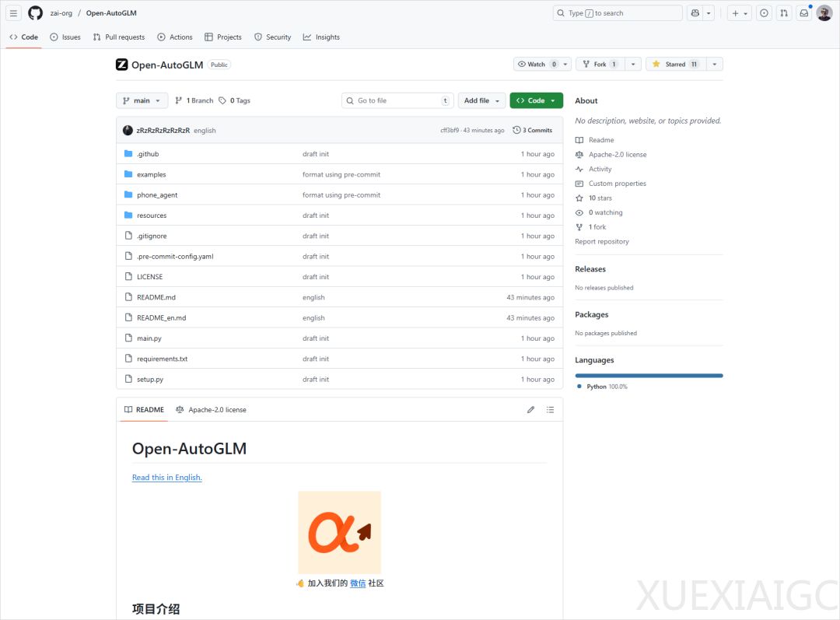This screenshot has width=840, height=620.
Task: Click the GitHub logo in header
Action: click(35, 13)
